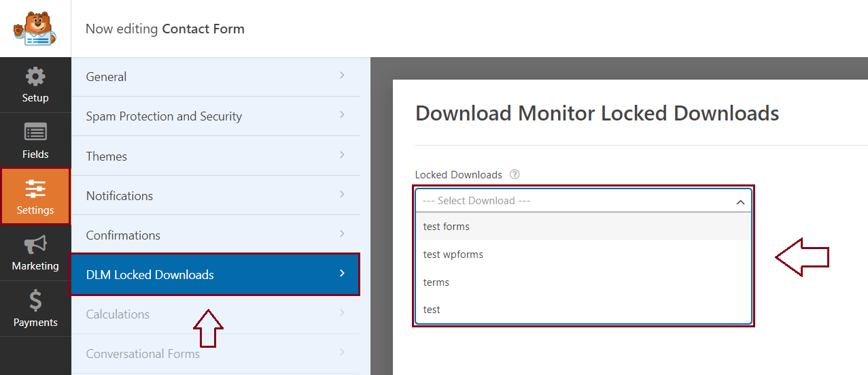Choose the "terms" download option
Viewport: 868px width, 375px height.
(583, 282)
